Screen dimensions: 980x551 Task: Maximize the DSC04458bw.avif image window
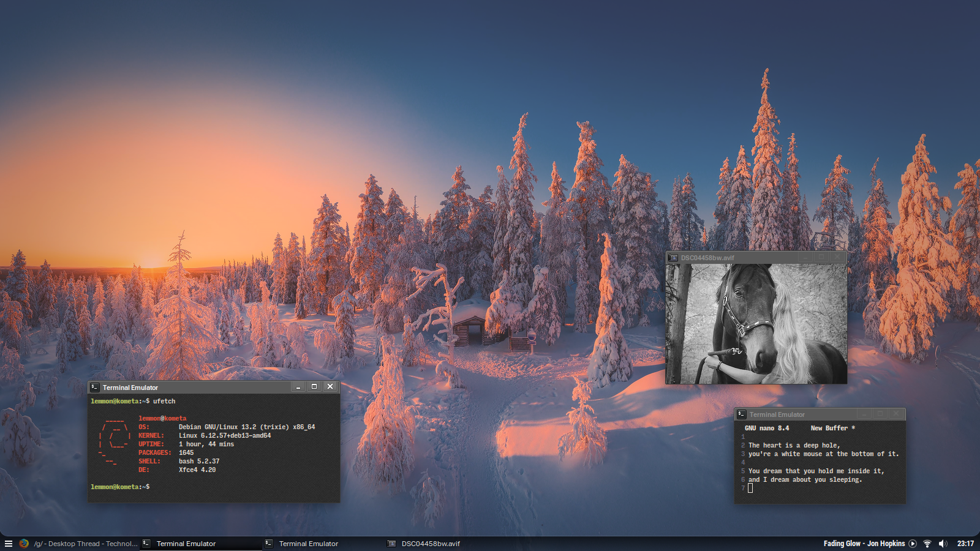822,258
